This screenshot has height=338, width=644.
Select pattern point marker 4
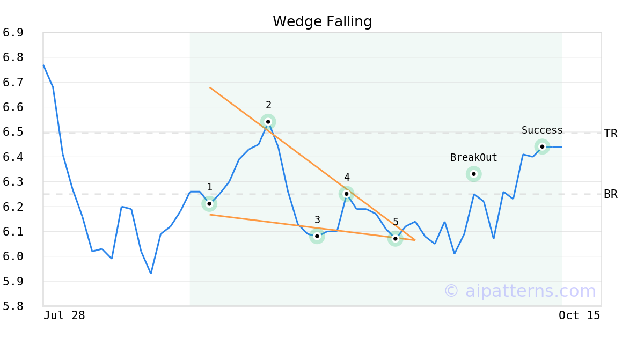pyautogui.click(x=347, y=194)
